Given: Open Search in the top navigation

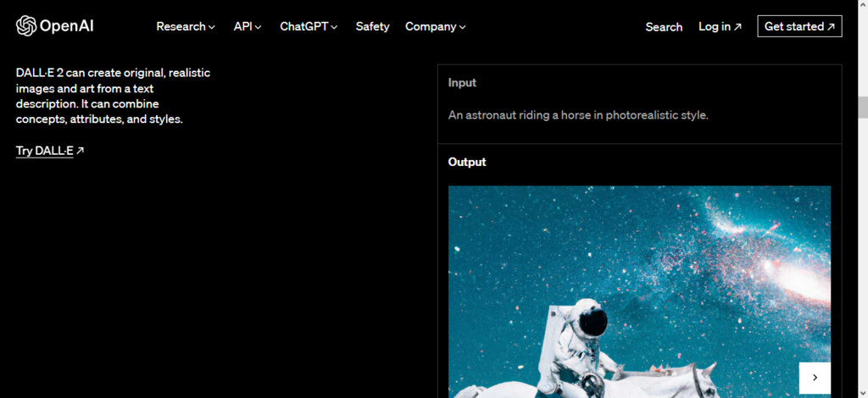Looking at the screenshot, I should [x=664, y=26].
